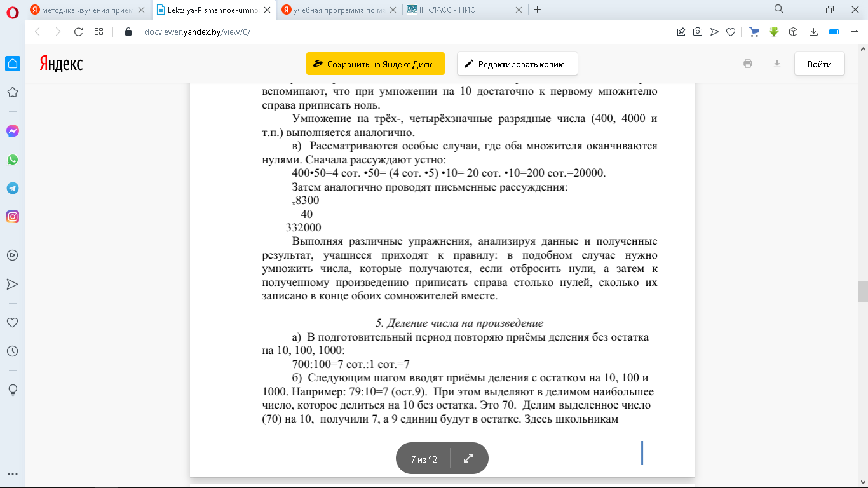Add page to bookmarks with heart icon
Viewport: 868px width, 488px height.
tap(731, 32)
